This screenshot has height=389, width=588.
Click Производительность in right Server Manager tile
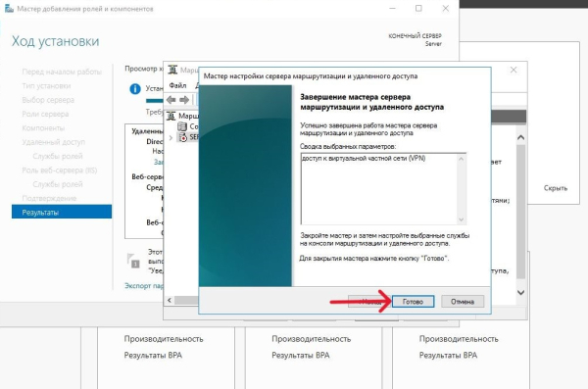pyautogui.click(x=459, y=339)
